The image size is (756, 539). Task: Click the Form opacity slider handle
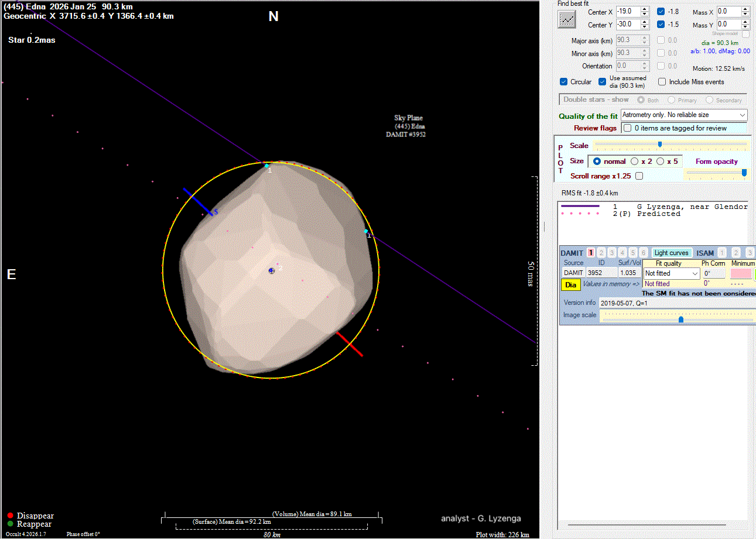pos(744,173)
